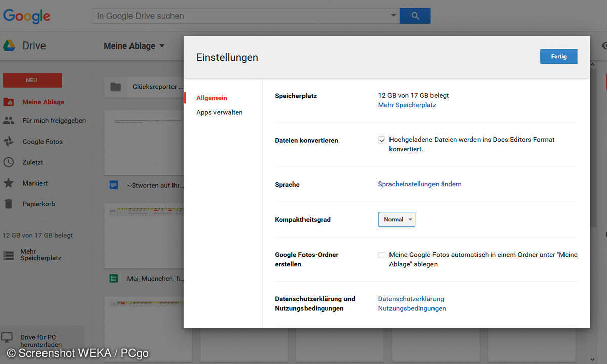607x364 pixels.
Task: Enable the Google Fotos-Ordner erstellen checkbox
Action: tap(382, 255)
